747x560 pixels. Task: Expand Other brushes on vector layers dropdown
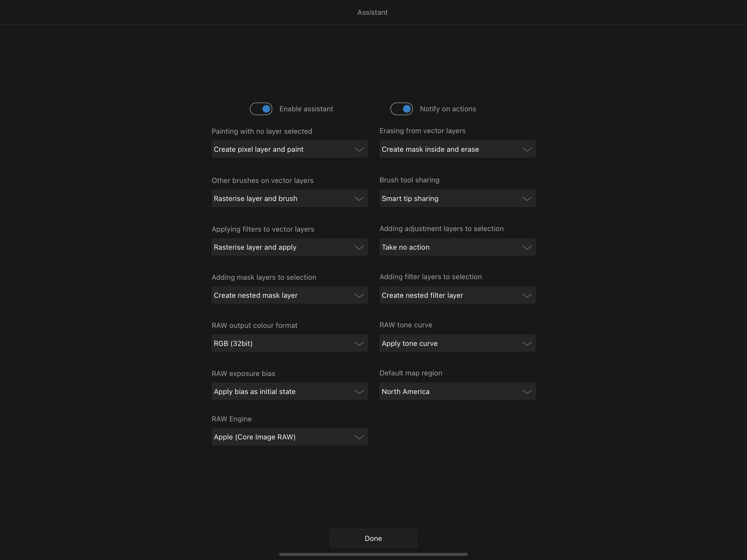(x=289, y=198)
